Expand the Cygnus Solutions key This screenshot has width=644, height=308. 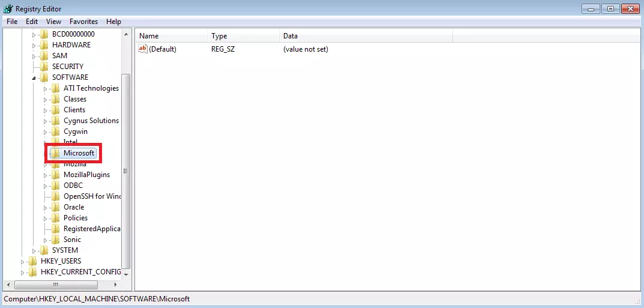click(46, 121)
